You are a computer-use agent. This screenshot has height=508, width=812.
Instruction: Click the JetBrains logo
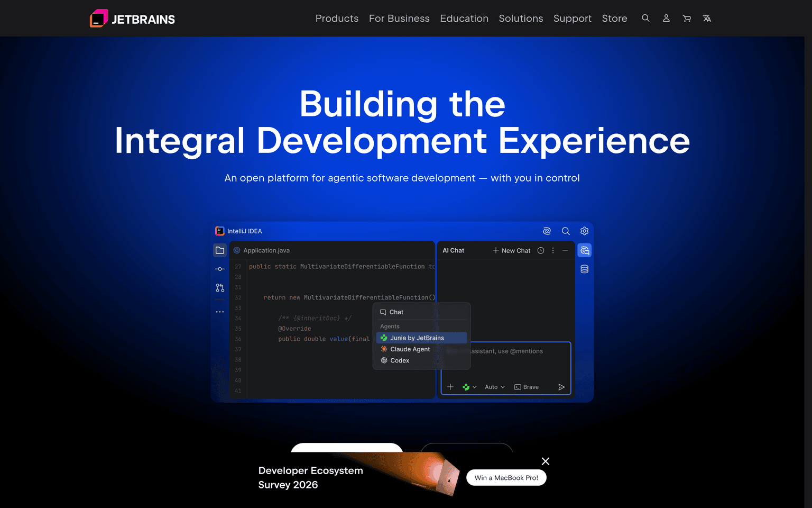pos(132,19)
